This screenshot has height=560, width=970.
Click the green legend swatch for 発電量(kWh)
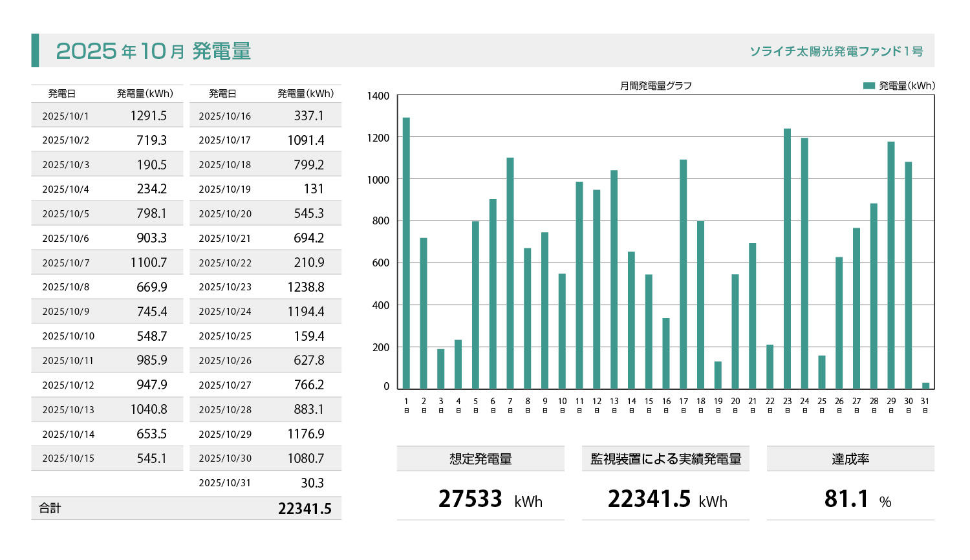pos(869,85)
